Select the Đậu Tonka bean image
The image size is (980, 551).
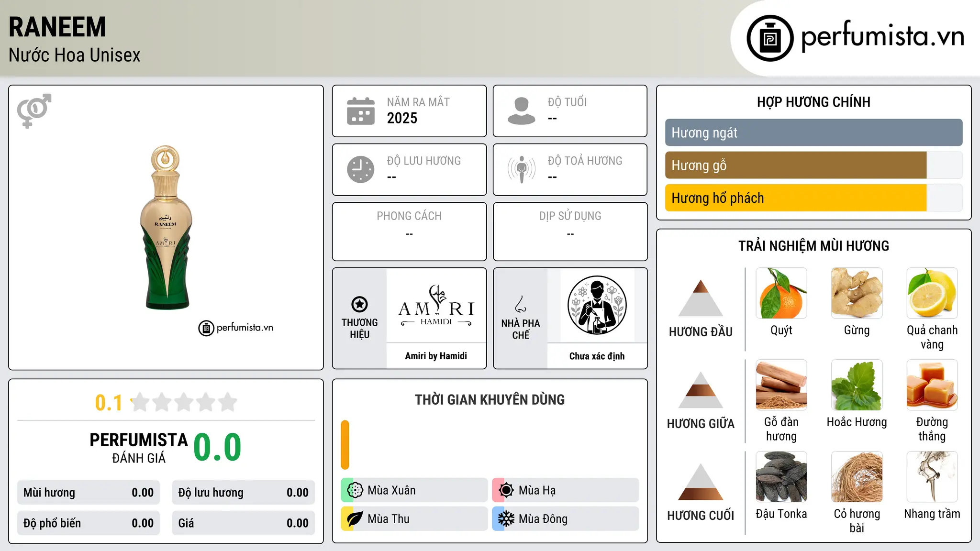tap(781, 477)
